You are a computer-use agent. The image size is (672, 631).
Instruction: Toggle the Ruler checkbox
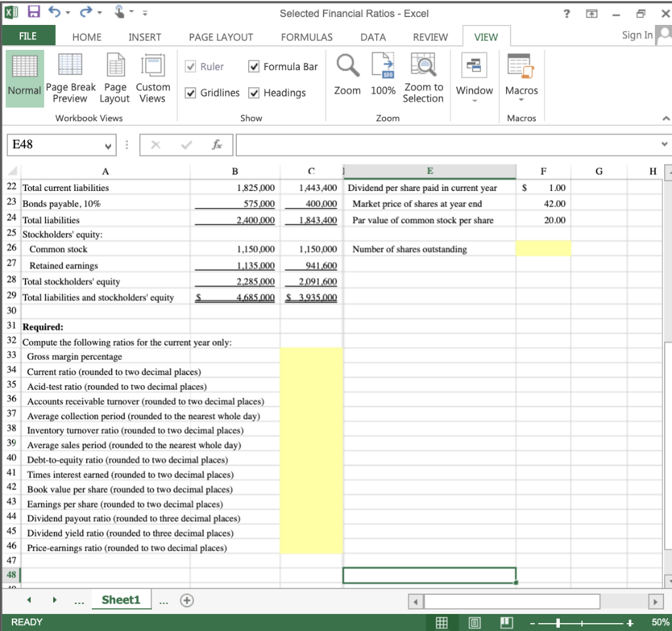pyautogui.click(x=190, y=66)
